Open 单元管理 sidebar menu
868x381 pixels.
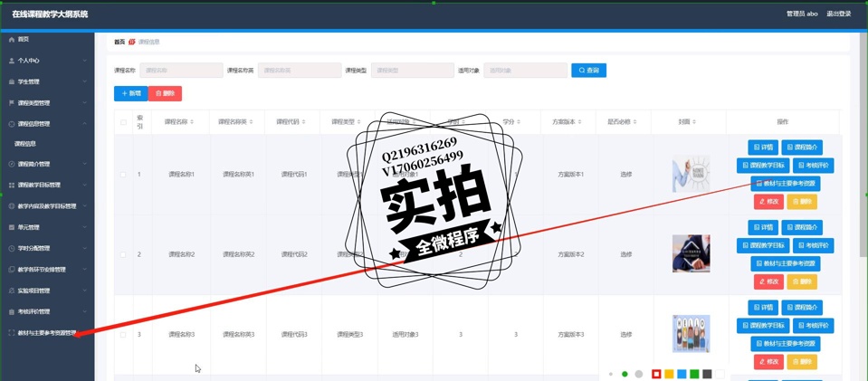(x=29, y=227)
